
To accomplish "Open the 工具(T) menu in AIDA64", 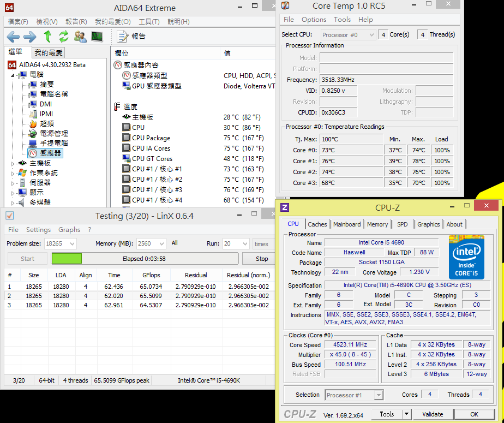I will coord(149,22).
